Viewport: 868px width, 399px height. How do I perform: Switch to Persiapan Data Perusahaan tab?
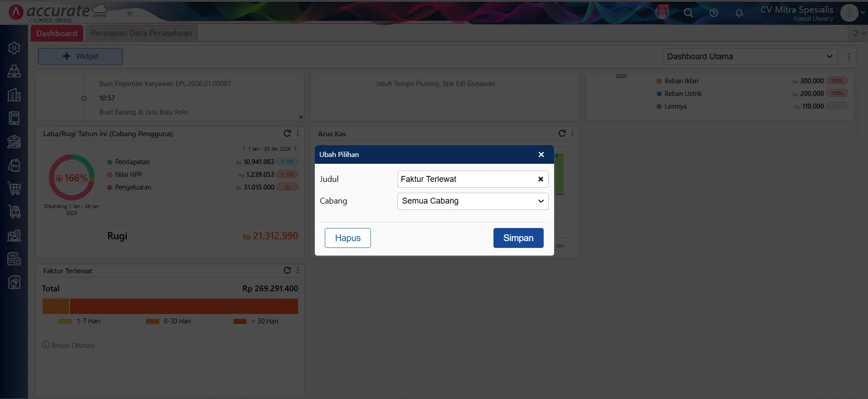tap(141, 33)
